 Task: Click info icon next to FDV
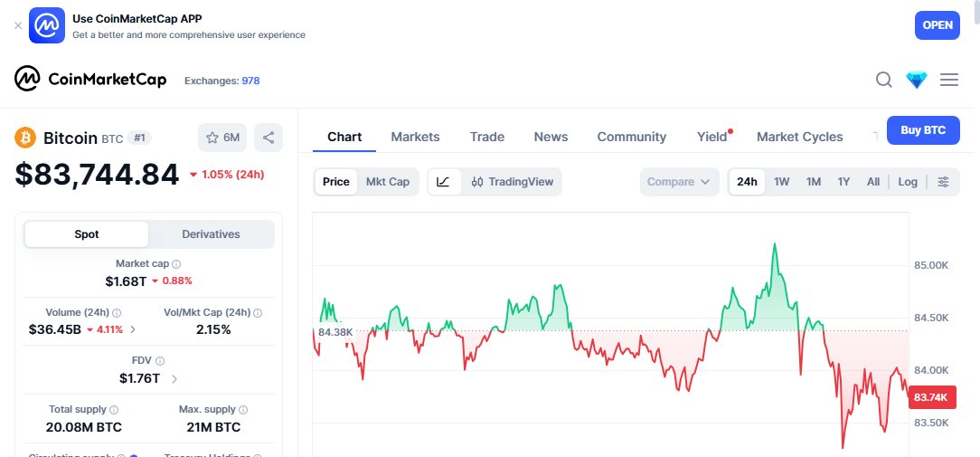160,360
